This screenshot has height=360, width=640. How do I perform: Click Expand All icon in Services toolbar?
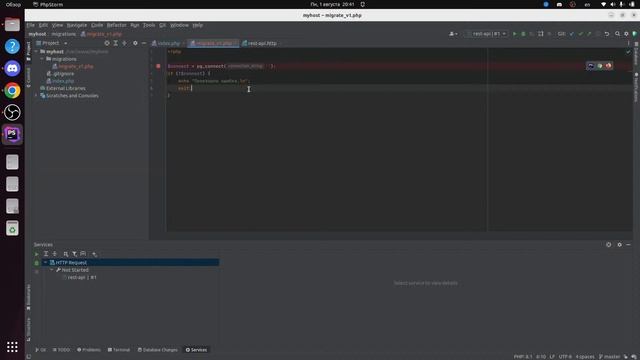pos(46,254)
